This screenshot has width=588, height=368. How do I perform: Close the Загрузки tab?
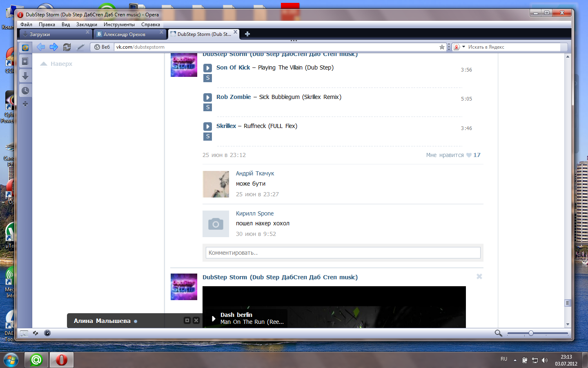(x=87, y=32)
